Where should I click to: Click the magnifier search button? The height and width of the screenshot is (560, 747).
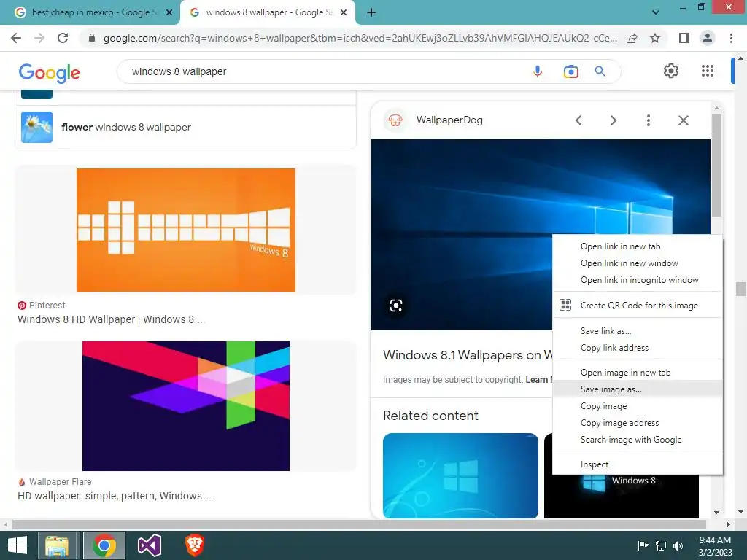(600, 71)
